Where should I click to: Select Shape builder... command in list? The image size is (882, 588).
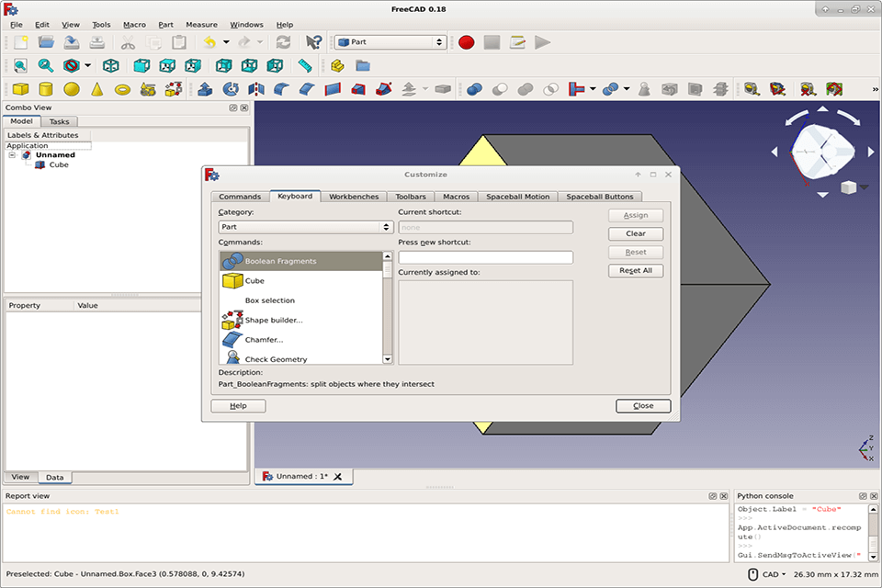click(301, 320)
